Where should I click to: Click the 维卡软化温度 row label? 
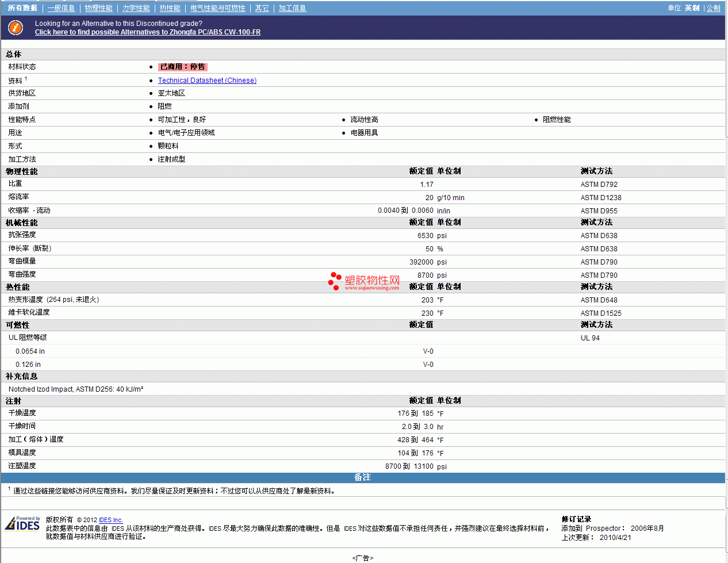(29, 312)
